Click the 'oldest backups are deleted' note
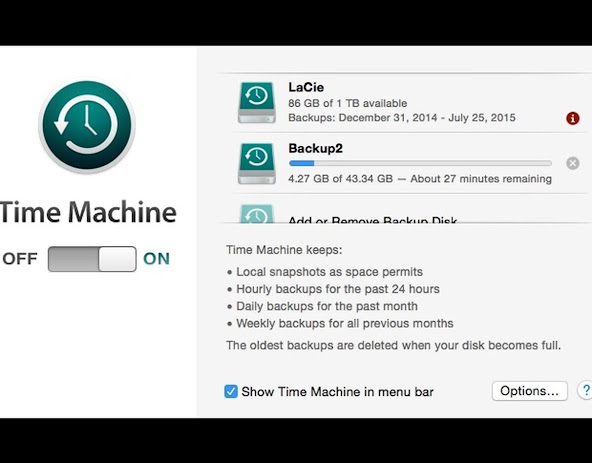592x463 pixels. pos(393,345)
